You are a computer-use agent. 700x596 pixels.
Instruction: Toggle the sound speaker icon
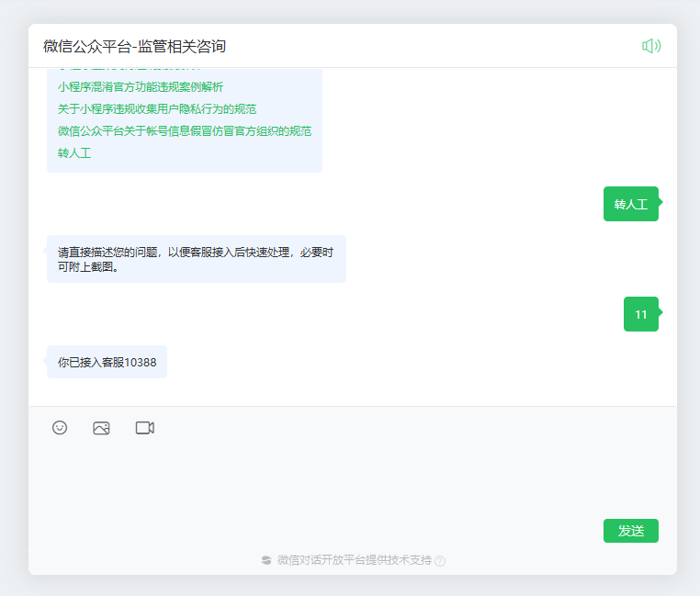651,46
